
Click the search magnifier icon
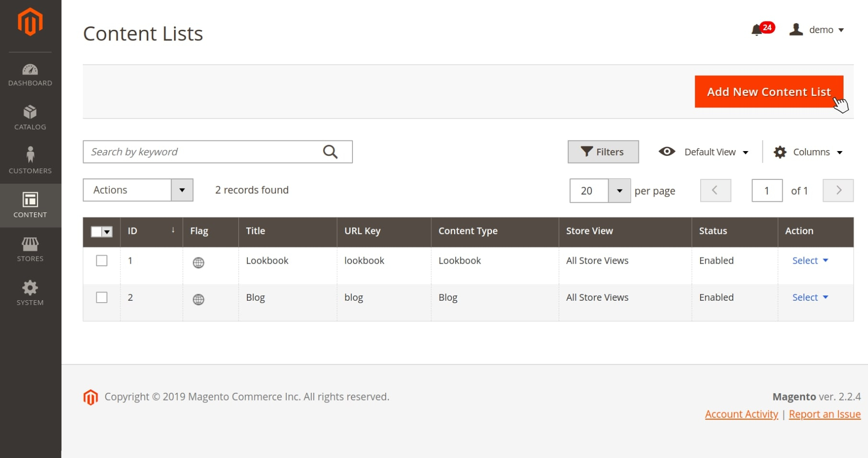click(330, 152)
